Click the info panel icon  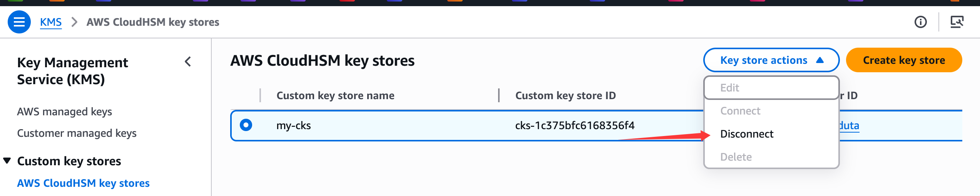point(920,22)
